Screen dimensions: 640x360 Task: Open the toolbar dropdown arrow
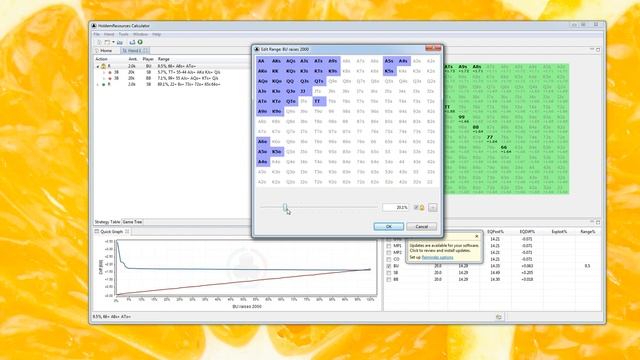pos(113,42)
